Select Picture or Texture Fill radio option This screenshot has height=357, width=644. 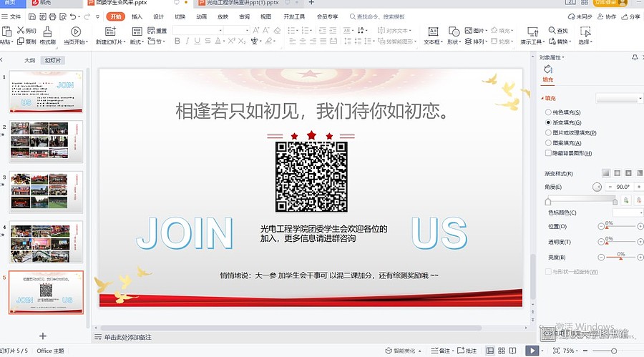pos(548,132)
